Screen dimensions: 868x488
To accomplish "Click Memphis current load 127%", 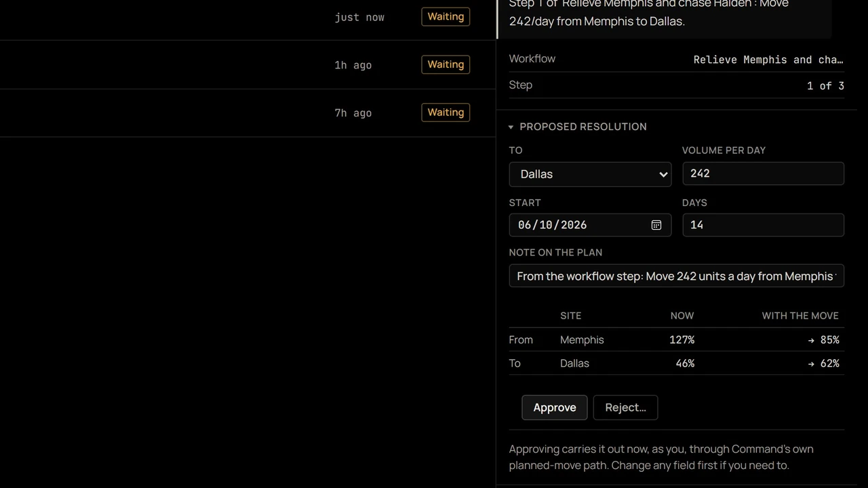I will point(682,340).
